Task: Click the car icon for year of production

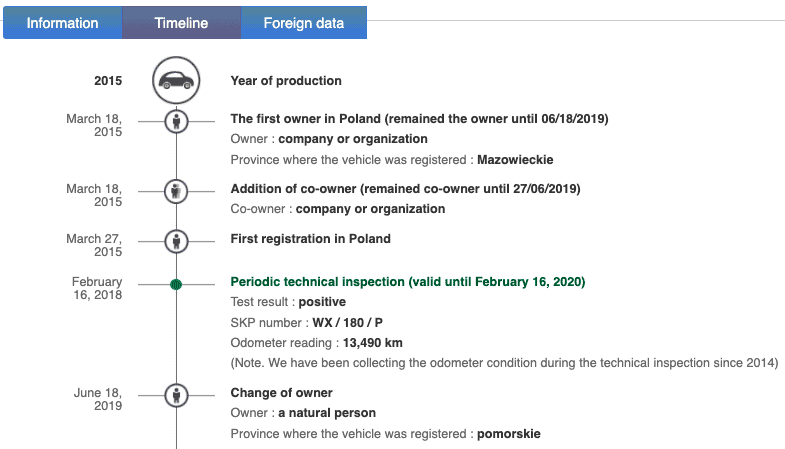Action: 176,80
